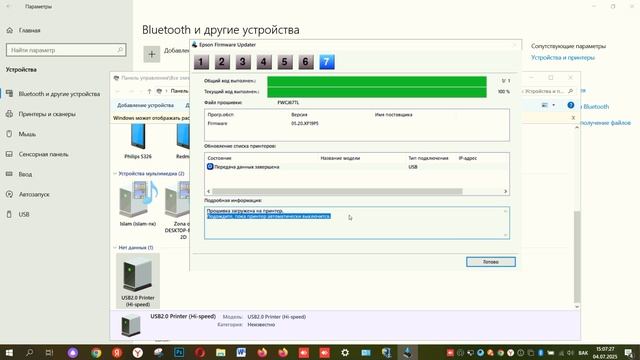
Task: Click the Готово button in Epson Firmware Updater
Action: pyautogui.click(x=491, y=262)
